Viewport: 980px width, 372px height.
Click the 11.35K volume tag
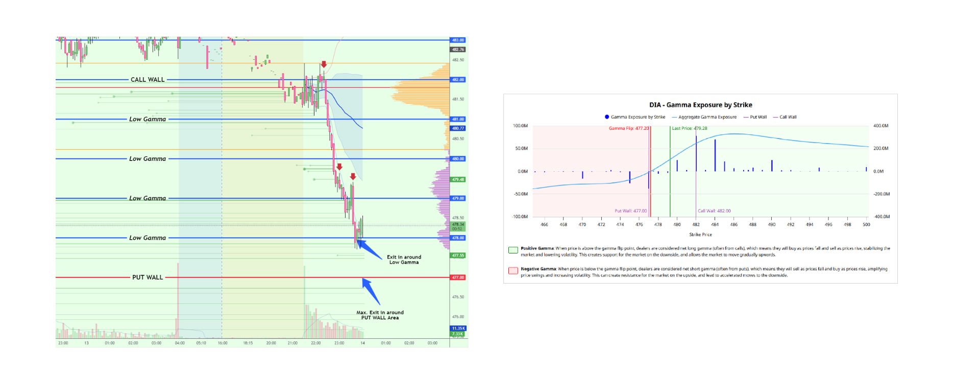point(458,328)
